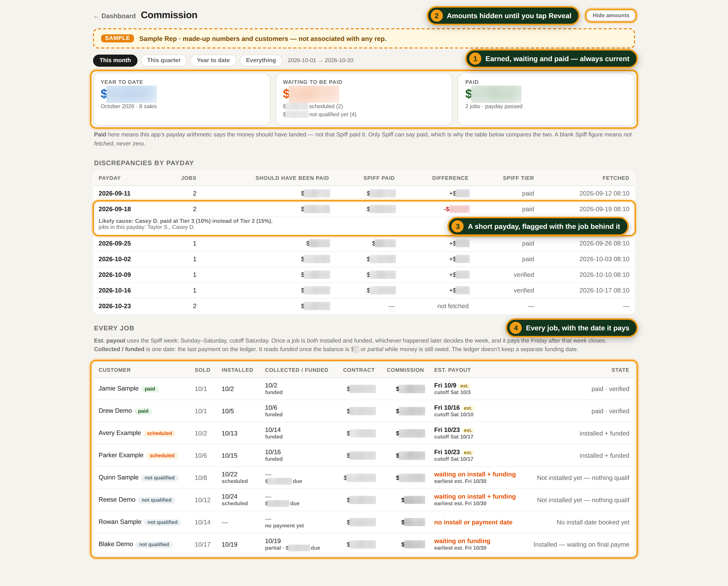
Task: Select the Everything time range
Action: (x=261, y=60)
